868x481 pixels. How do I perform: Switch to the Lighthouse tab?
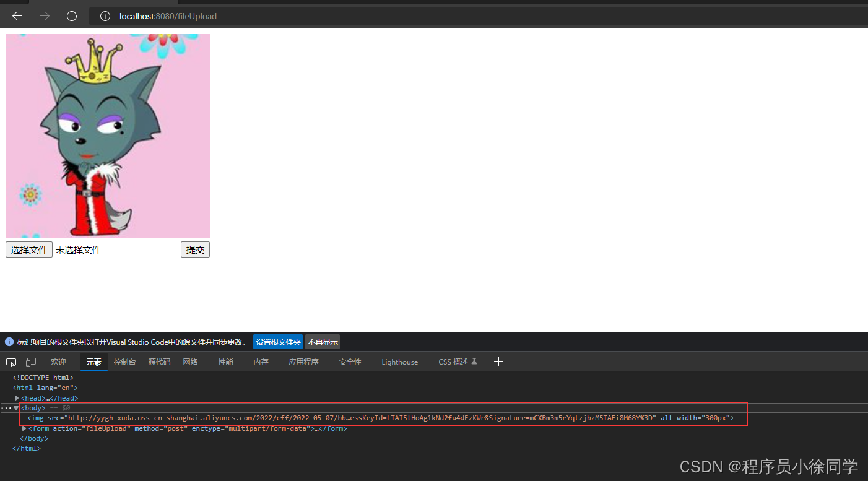point(399,362)
